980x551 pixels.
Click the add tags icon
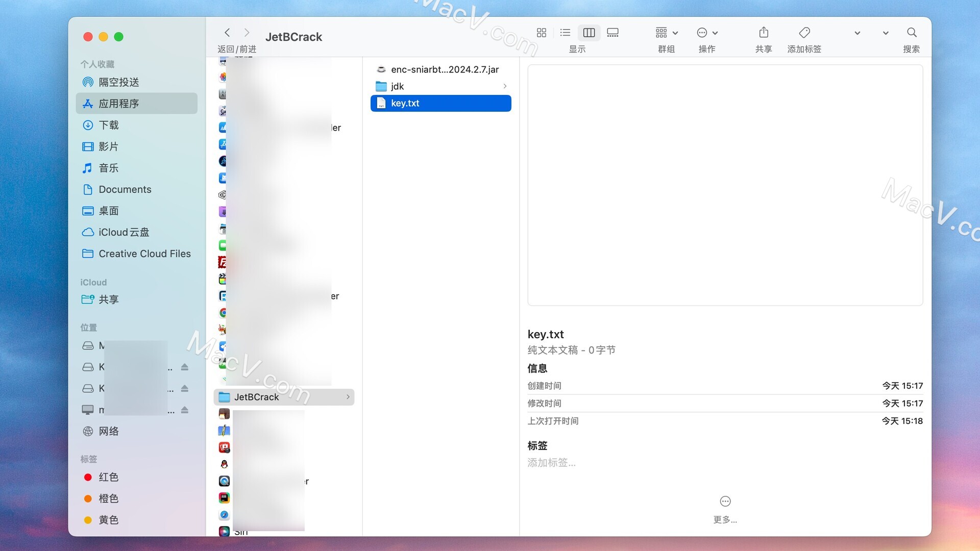click(x=804, y=33)
